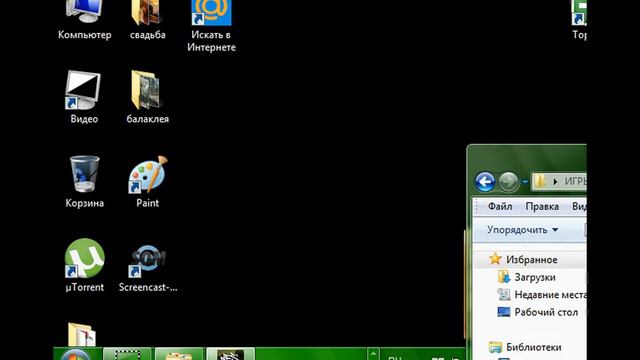Viewport: 640px width, 360px height.
Task: Click the Explorer Forward arrow button
Action: coord(508,182)
